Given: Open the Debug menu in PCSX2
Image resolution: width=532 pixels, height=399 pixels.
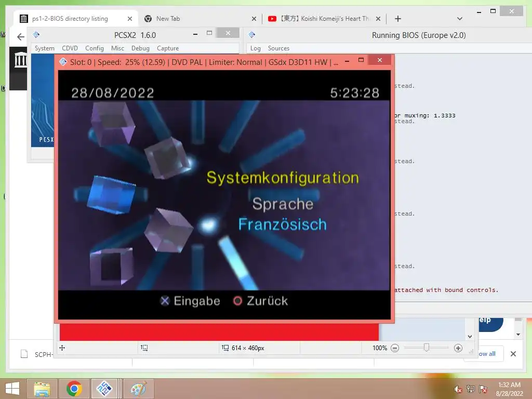Looking at the screenshot, I should 140,48.
